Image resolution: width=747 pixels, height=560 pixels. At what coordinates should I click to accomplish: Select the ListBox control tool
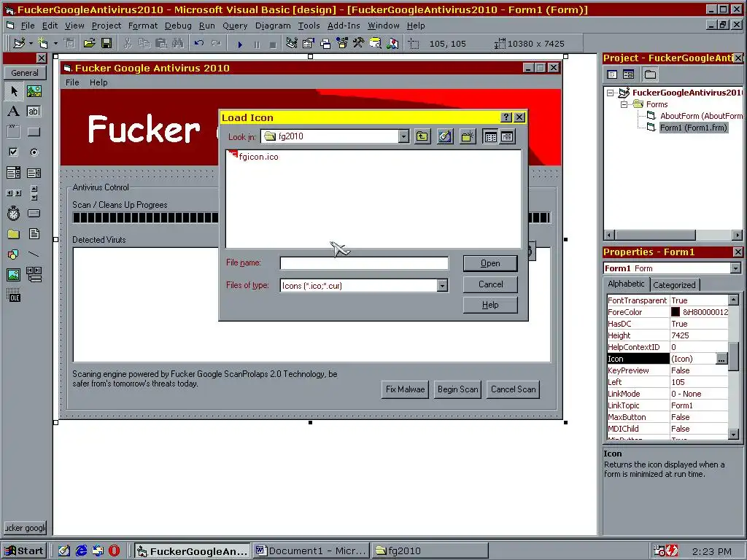(34, 172)
